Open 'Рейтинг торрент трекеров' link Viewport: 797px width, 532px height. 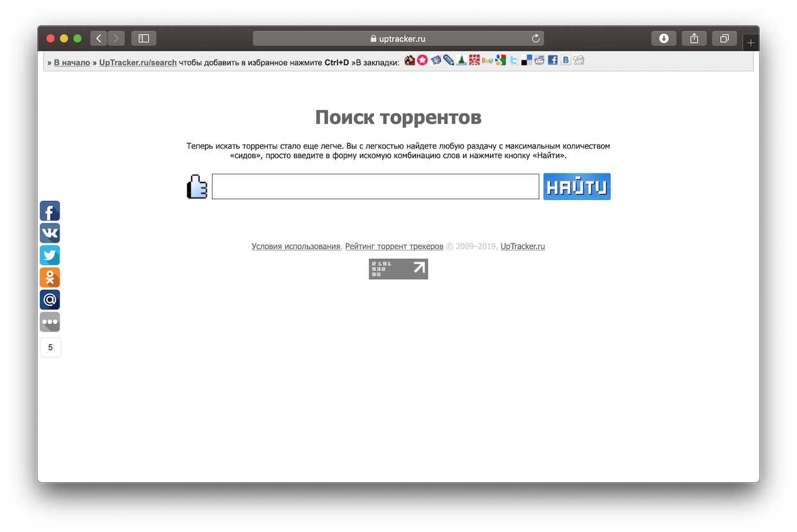click(394, 246)
